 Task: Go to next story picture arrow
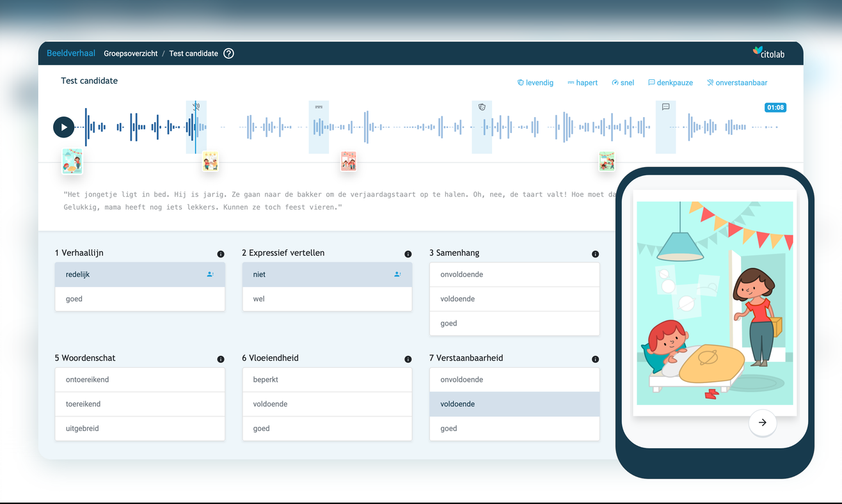762,422
